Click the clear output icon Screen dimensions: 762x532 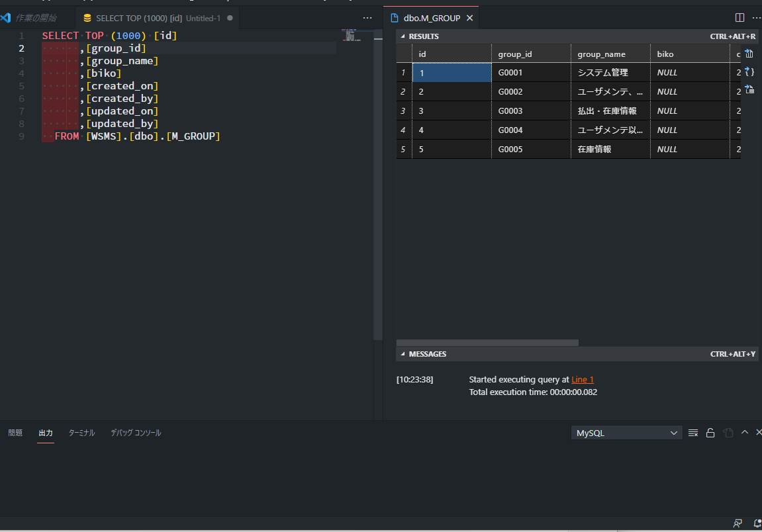coord(693,433)
